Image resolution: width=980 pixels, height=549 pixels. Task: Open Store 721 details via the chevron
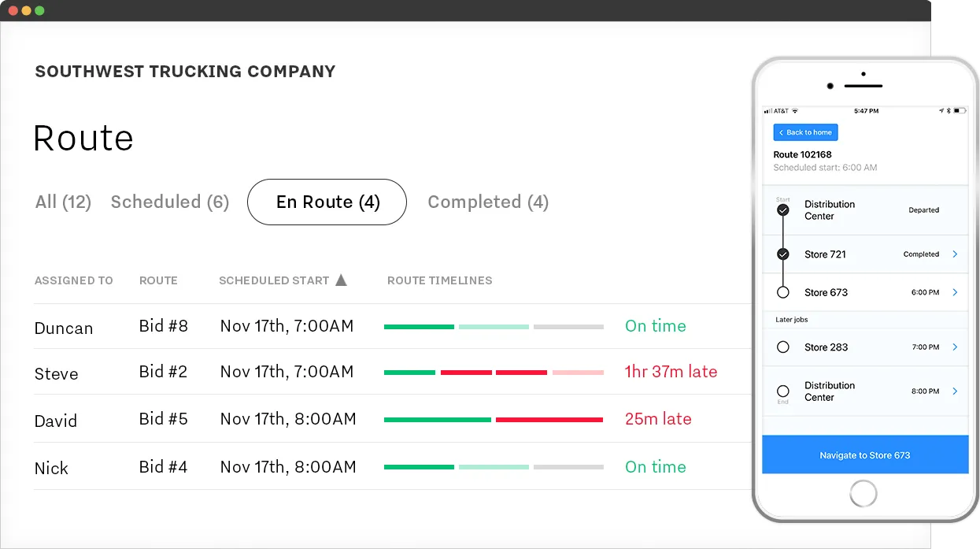(955, 254)
